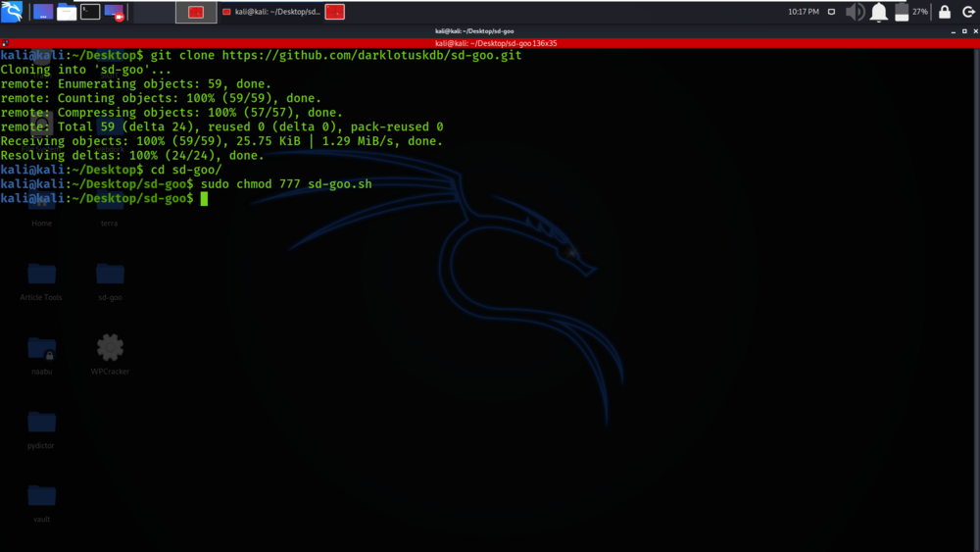Screen dimensions: 980x552
Task: Open the Kali applications menu
Action: click(12, 11)
